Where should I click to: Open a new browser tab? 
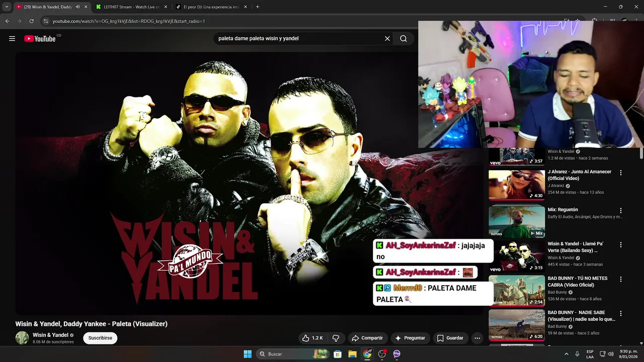pos(258,7)
